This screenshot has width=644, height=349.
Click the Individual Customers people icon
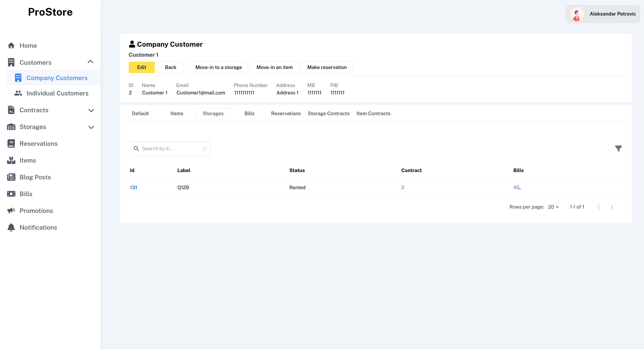tap(18, 93)
